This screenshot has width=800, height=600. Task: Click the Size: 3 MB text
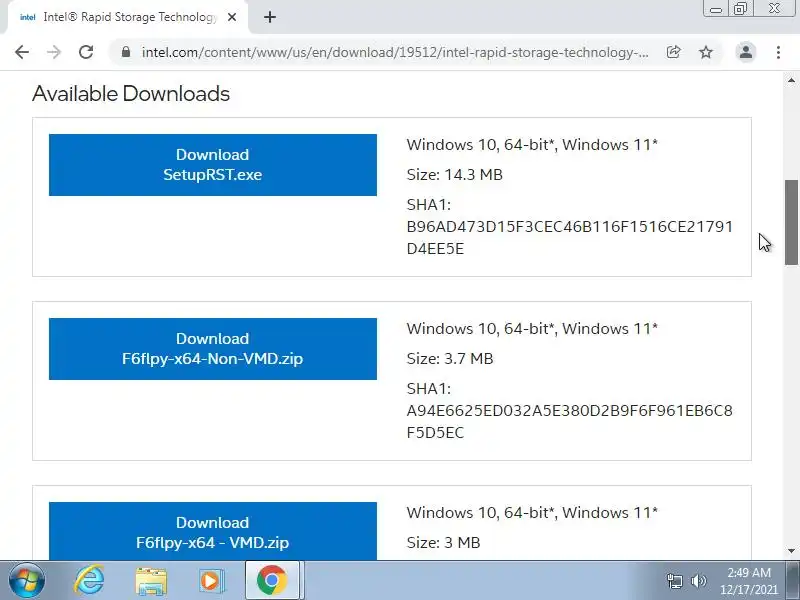coord(443,542)
